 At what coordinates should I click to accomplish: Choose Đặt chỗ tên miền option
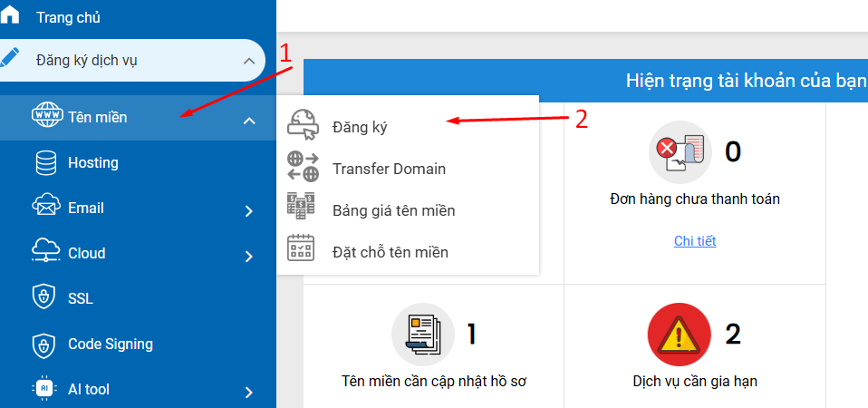point(390,252)
